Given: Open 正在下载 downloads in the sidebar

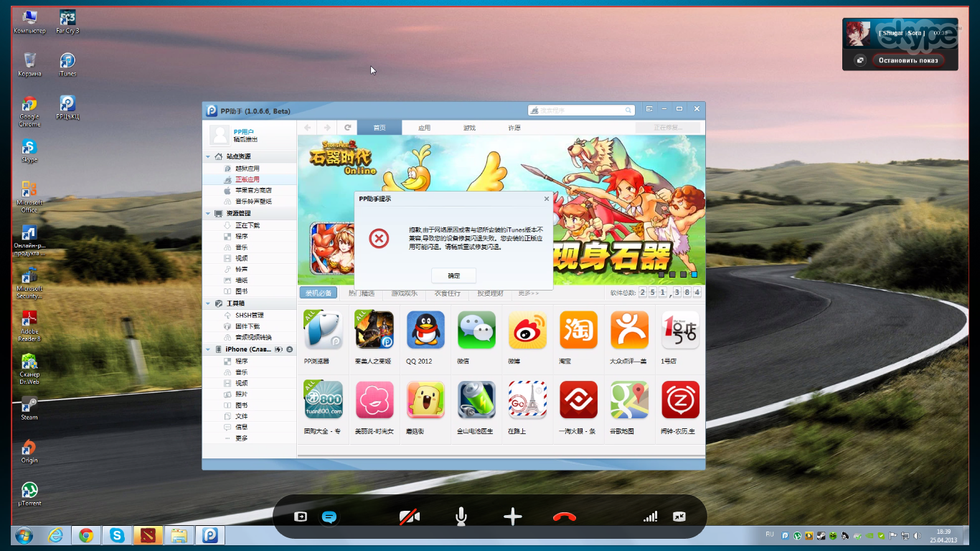Looking at the screenshot, I should (247, 225).
